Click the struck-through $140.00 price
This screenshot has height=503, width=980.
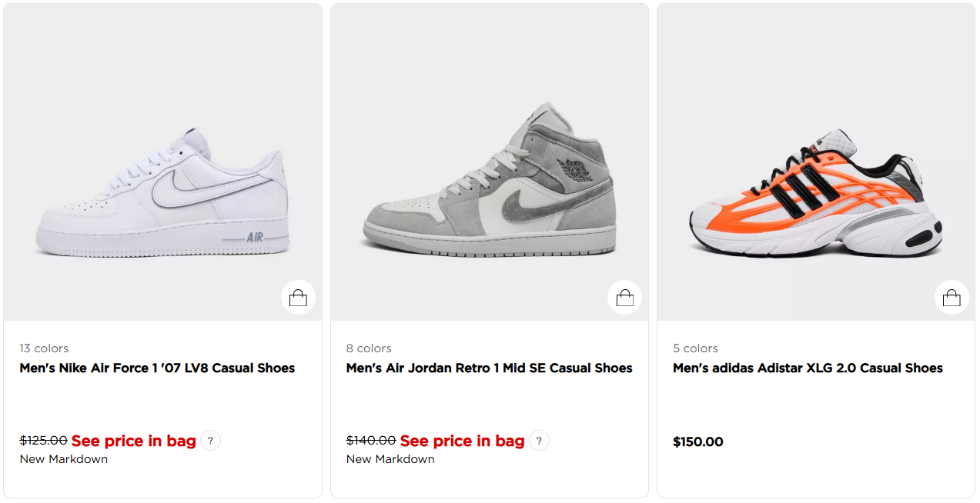(x=371, y=441)
